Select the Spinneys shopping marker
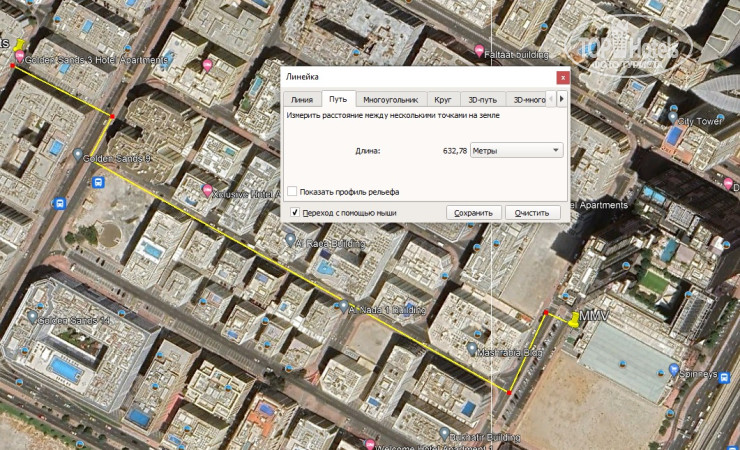This screenshot has width=740, height=450. (x=674, y=369)
